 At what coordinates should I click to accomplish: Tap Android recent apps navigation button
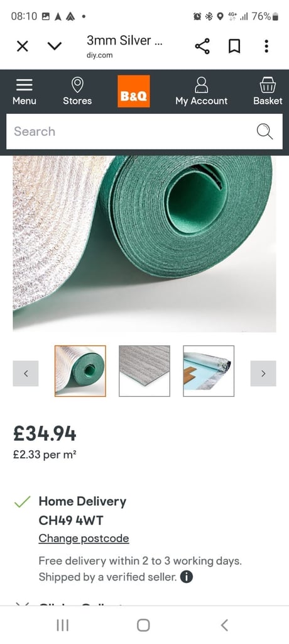(62, 625)
